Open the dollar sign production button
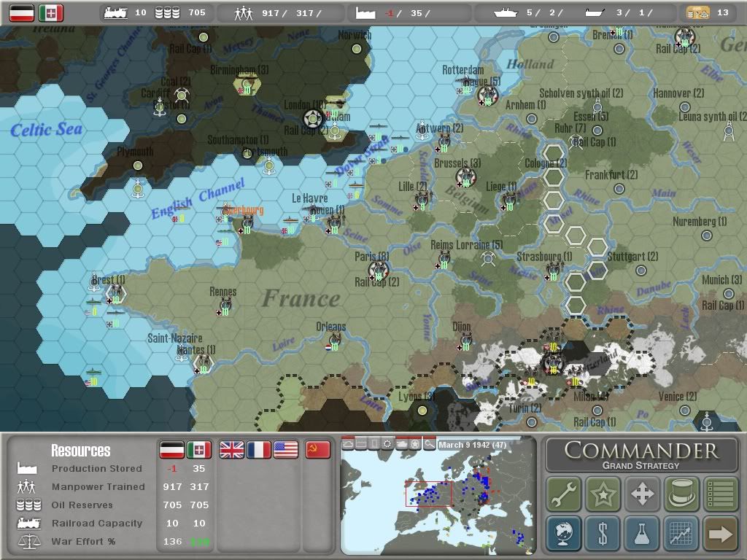747x560 pixels. (x=603, y=533)
